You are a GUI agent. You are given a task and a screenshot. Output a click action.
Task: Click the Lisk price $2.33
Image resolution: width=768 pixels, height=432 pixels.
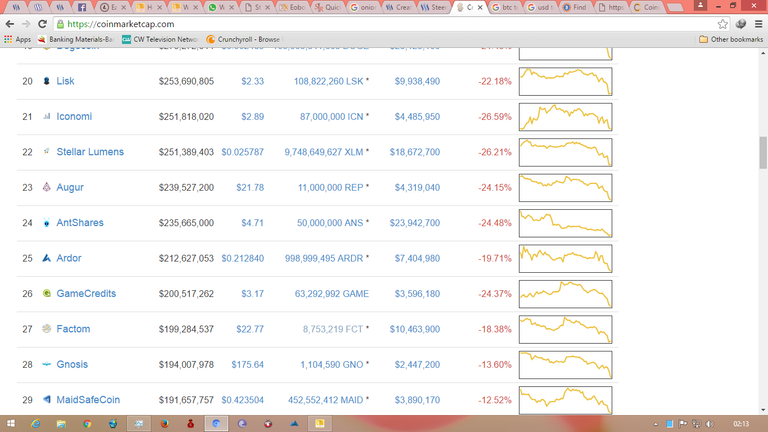point(252,81)
